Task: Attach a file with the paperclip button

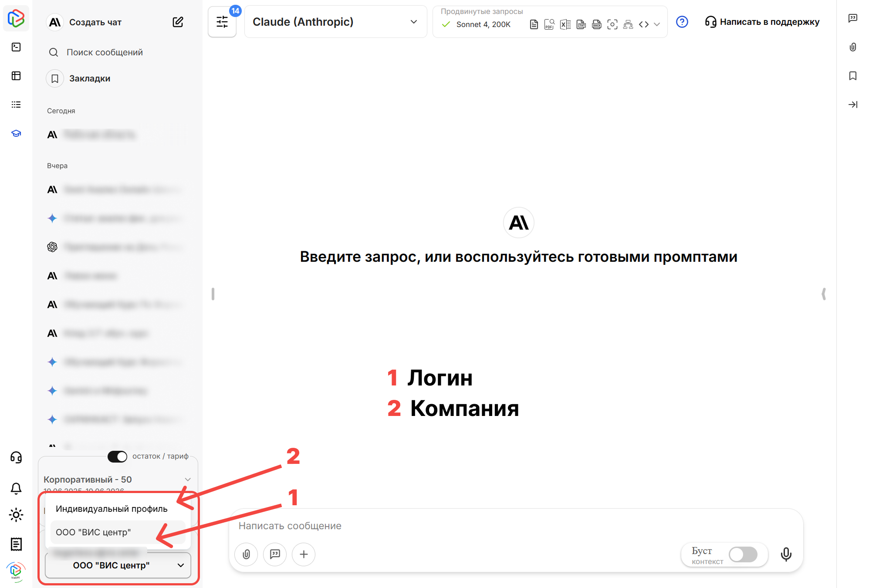Action: (247, 554)
